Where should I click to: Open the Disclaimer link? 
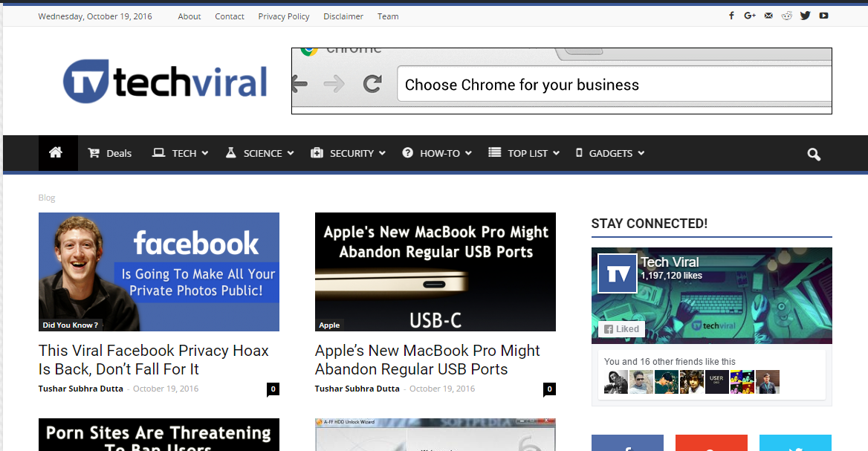click(x=343, y=16)
